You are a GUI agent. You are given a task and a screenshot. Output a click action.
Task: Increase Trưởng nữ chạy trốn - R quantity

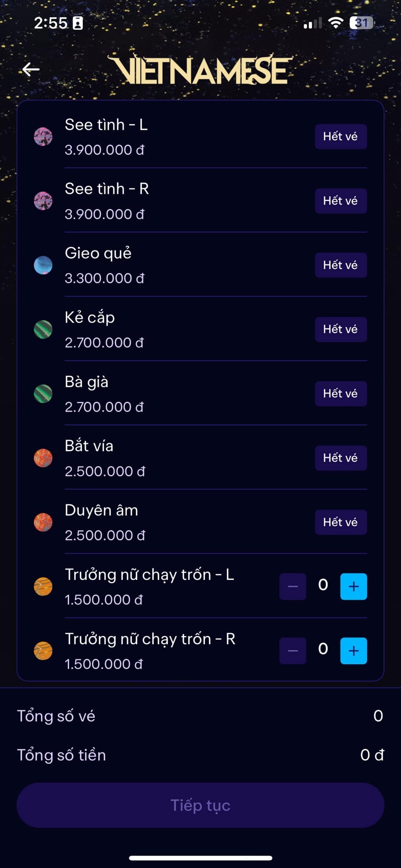point(354,651)
